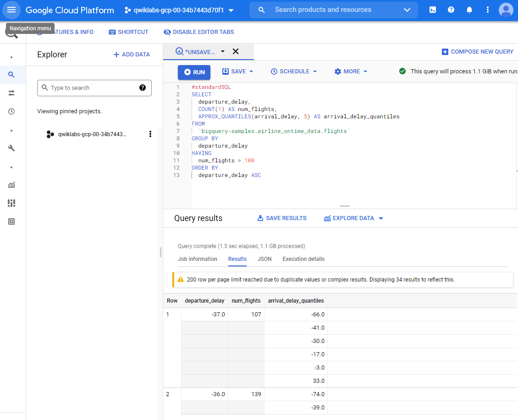Switch to the Job information tab
Screen dimensions: 518x420
point(198,259)
